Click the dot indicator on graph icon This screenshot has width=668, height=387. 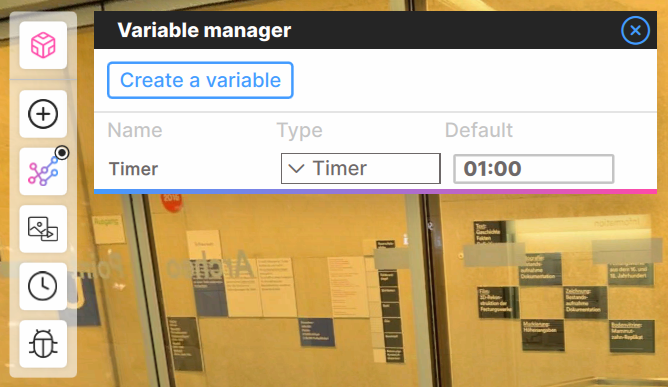coord(62,153)
